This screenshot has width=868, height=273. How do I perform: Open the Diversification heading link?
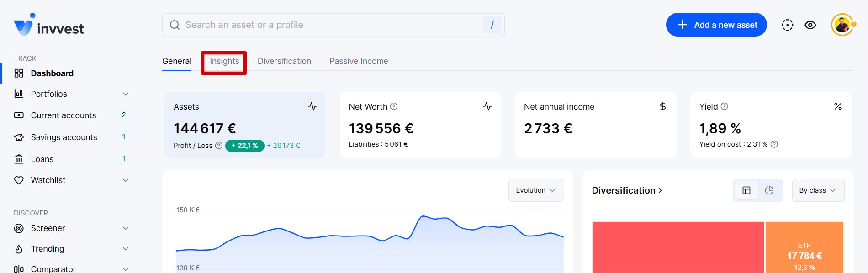point(627,190)
